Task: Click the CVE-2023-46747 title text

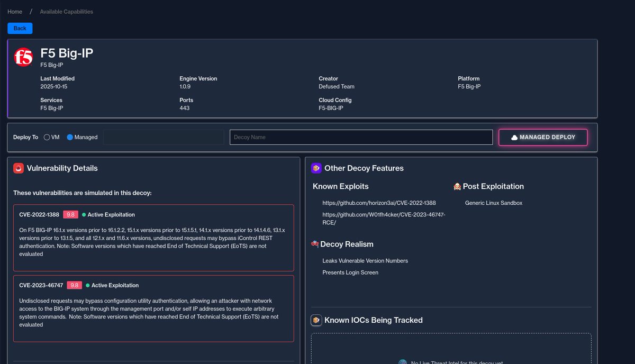Action: pos(41,285)
